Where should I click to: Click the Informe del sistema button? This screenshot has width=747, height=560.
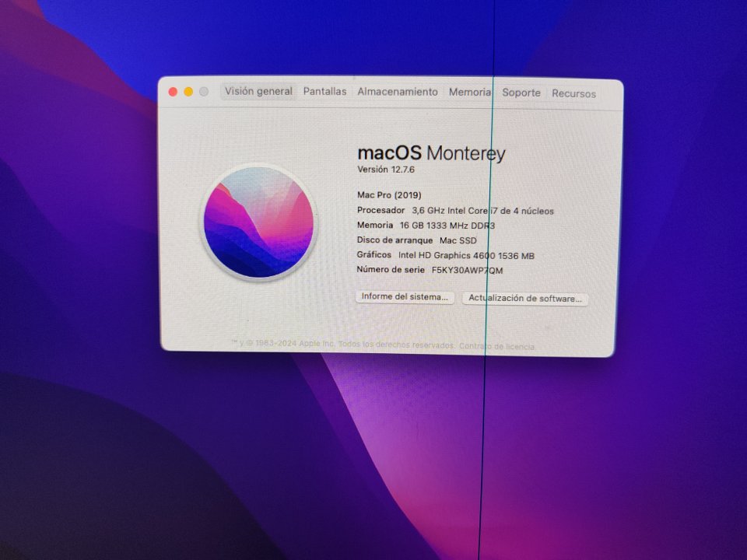[x=405, y=296]
